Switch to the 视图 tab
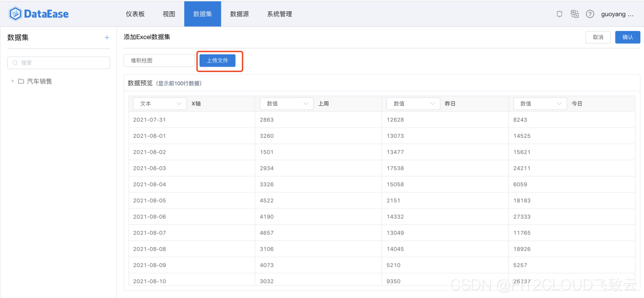644x298 pixels. [169, 14]
